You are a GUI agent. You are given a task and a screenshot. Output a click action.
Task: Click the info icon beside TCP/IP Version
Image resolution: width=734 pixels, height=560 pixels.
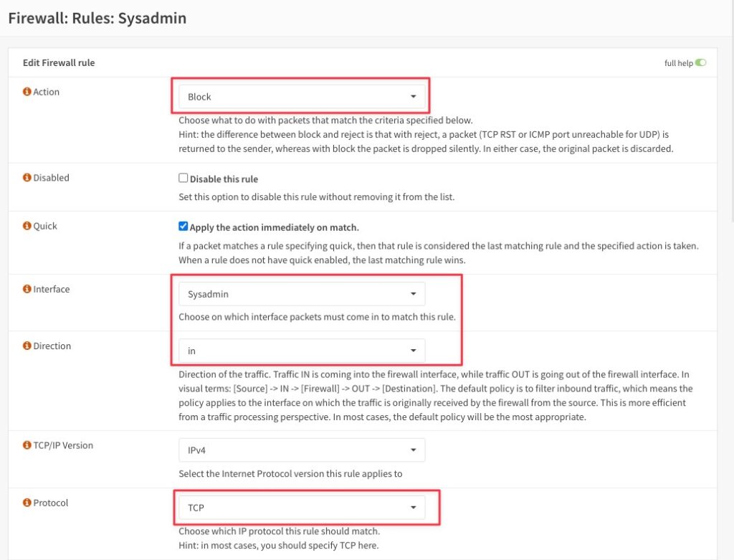click(x=27, y=445)
